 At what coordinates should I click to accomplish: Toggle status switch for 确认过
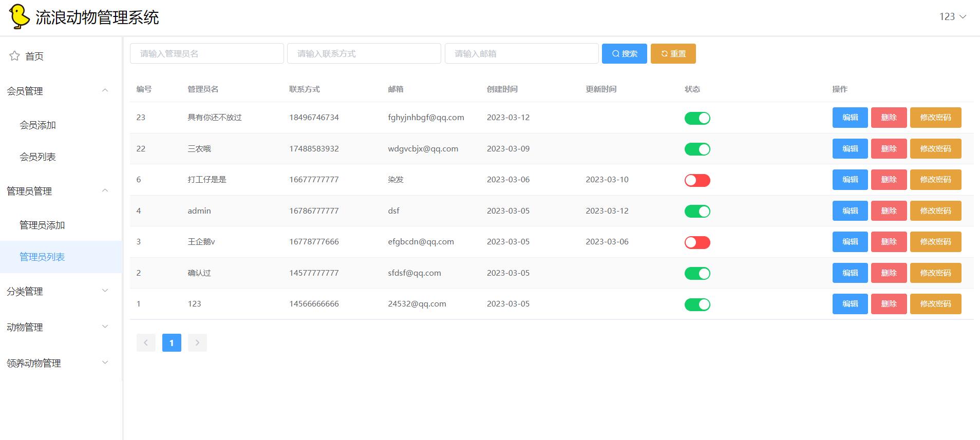click(x=697, y=273)
